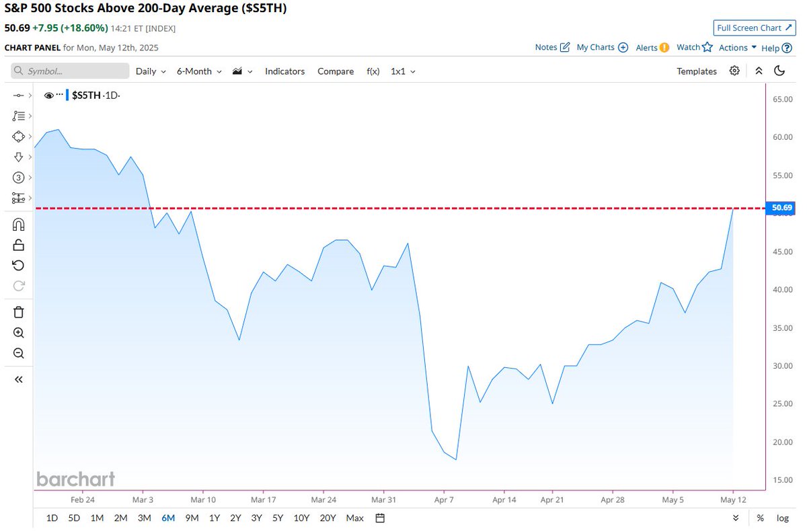The height and width of the screenshot is (532, 807).
Task: Select the 10Y time range
Action: (301, 518)
